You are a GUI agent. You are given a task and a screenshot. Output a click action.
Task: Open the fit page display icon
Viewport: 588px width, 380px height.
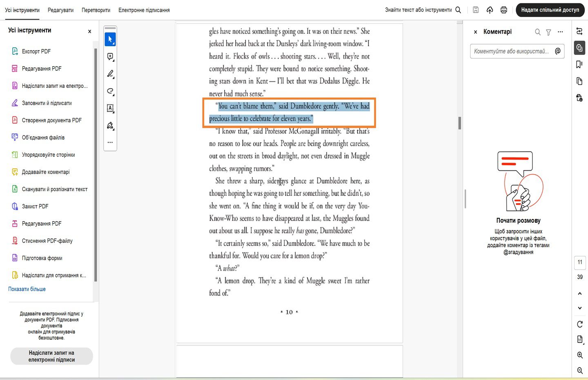click(580, 340)
